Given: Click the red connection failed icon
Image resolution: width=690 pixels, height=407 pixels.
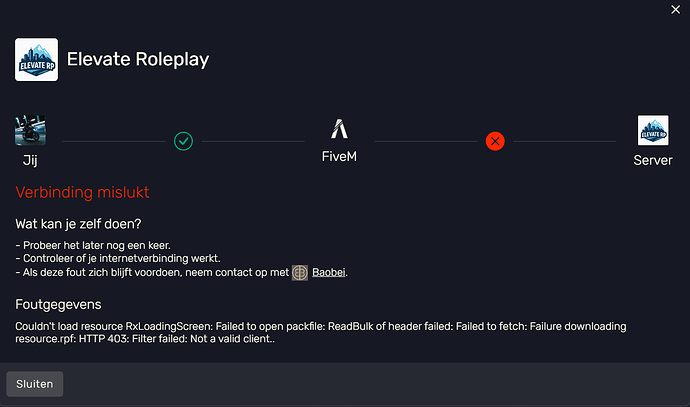Looking at the screenshot, I should coord(494,141).
